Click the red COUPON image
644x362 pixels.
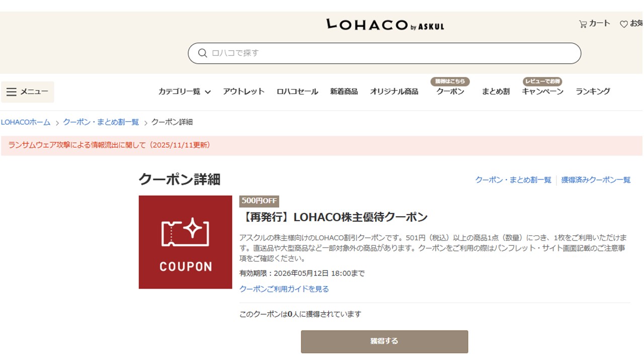tap(185, 242)
